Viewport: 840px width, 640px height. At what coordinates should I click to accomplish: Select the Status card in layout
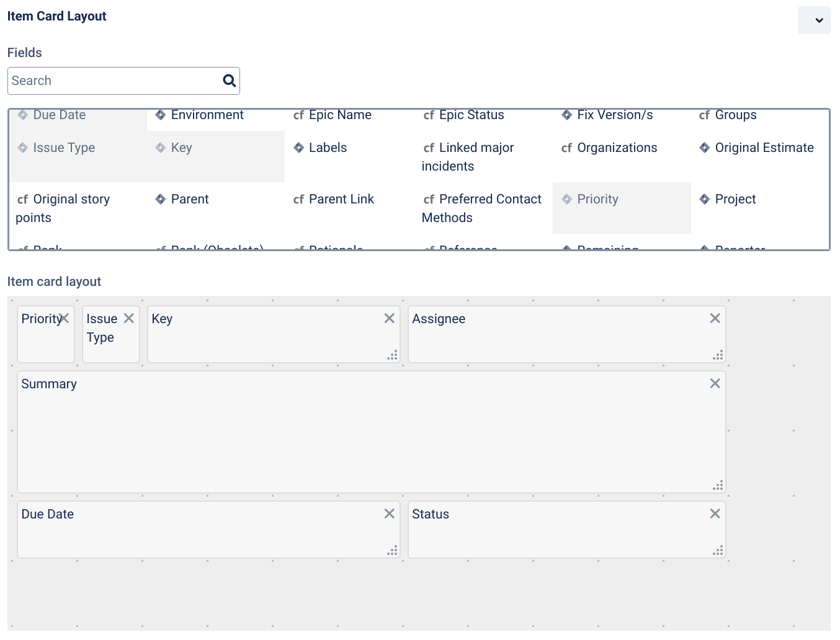(566, 530)
